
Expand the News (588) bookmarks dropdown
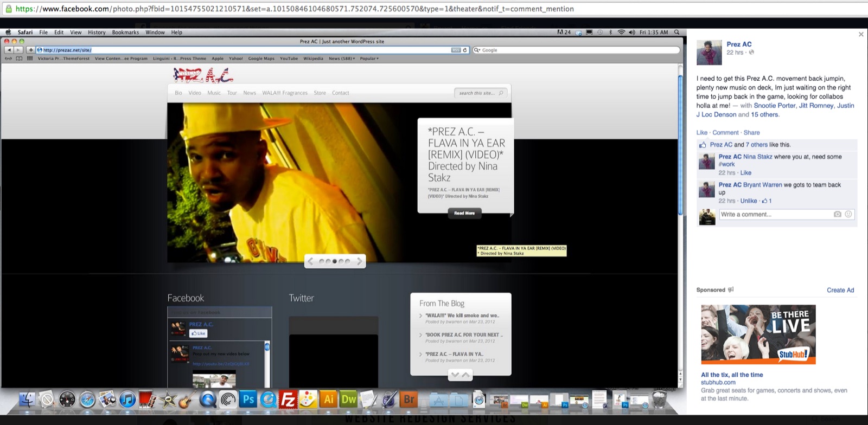[342, 59]
